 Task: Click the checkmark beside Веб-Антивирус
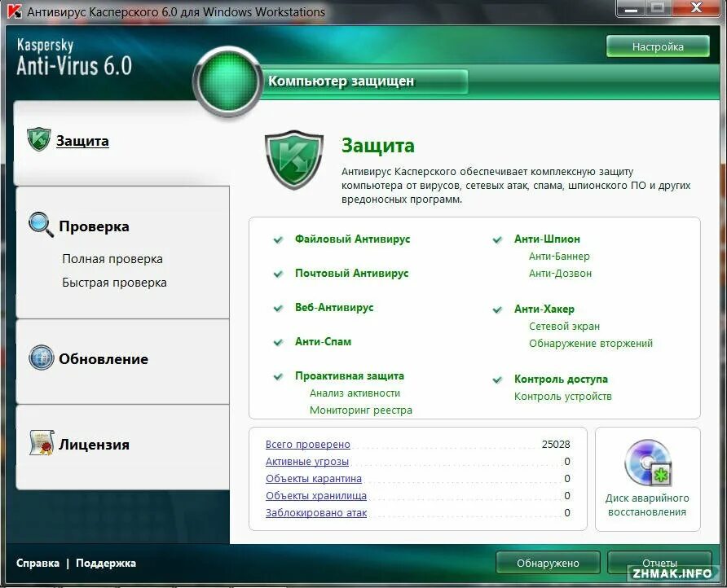278,309
